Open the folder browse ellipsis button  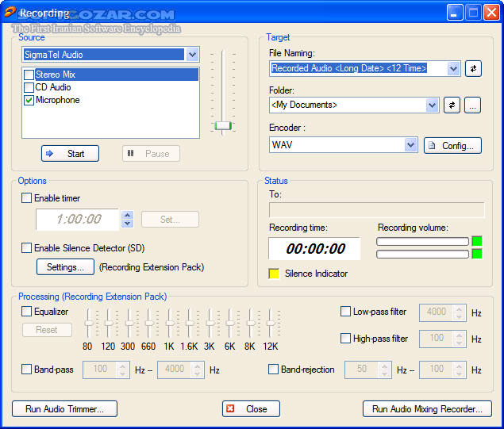tap(473, 105)
